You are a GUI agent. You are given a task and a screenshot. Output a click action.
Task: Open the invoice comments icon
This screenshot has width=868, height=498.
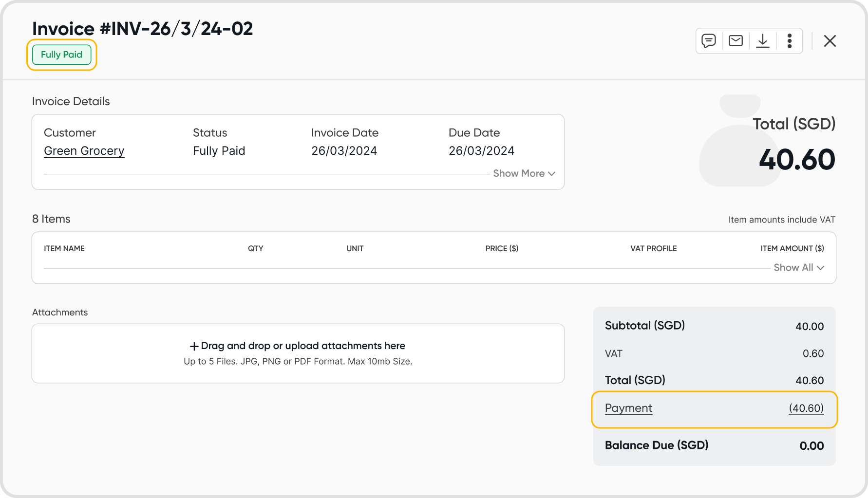[x=709, y=41]
